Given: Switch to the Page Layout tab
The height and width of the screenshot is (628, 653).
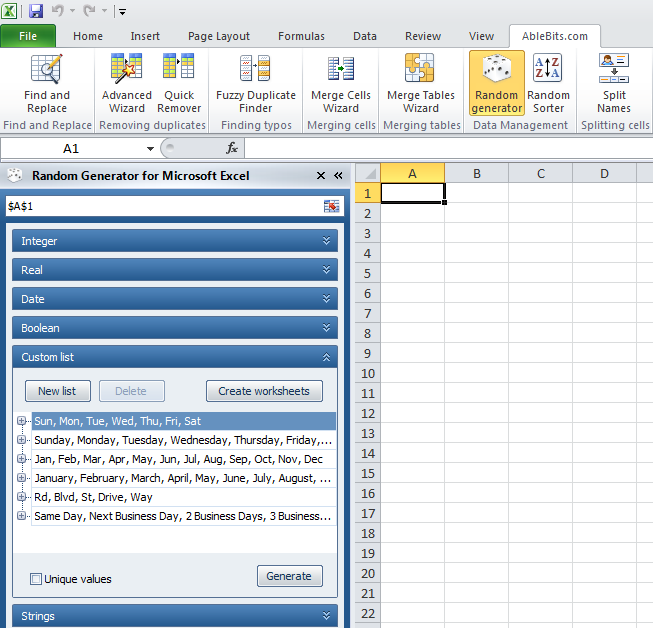Looking at the screenshot, I should (219, 36).
